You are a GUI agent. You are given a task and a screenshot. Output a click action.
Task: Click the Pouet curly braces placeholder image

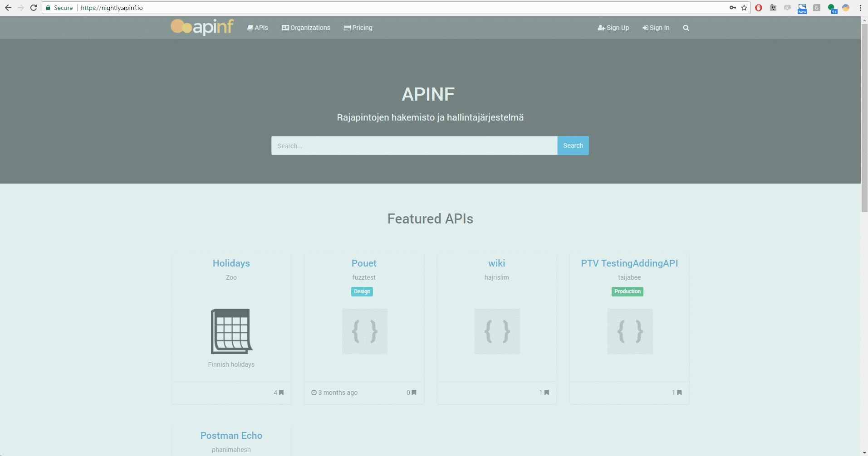tap(364, 331)
